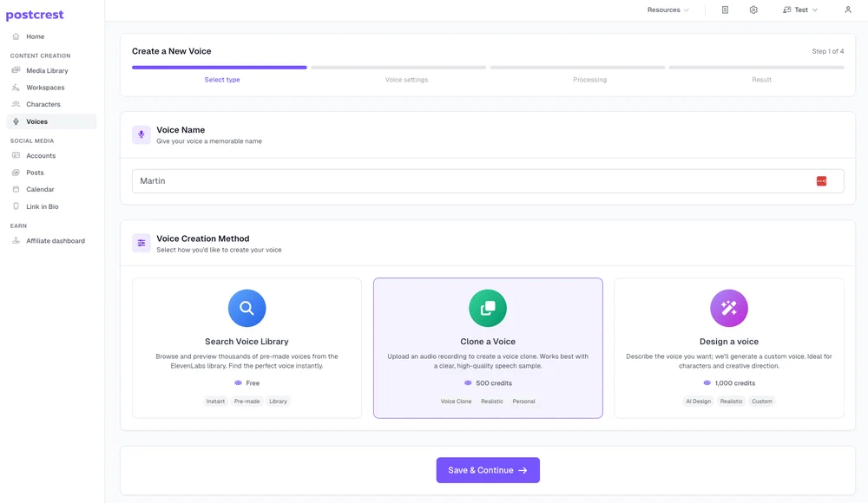Click the Media Library icon in sidebar
Image resolution: width=868 pixels, height=503 pixels.
point(16,70)
